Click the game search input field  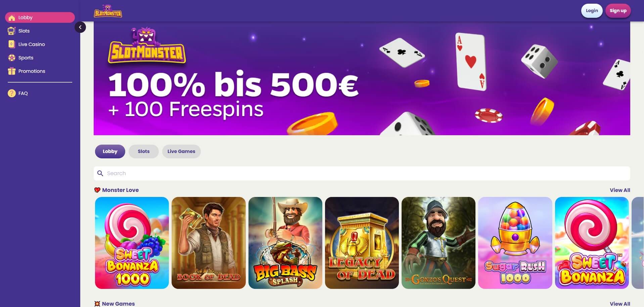(x=362, y=173)
